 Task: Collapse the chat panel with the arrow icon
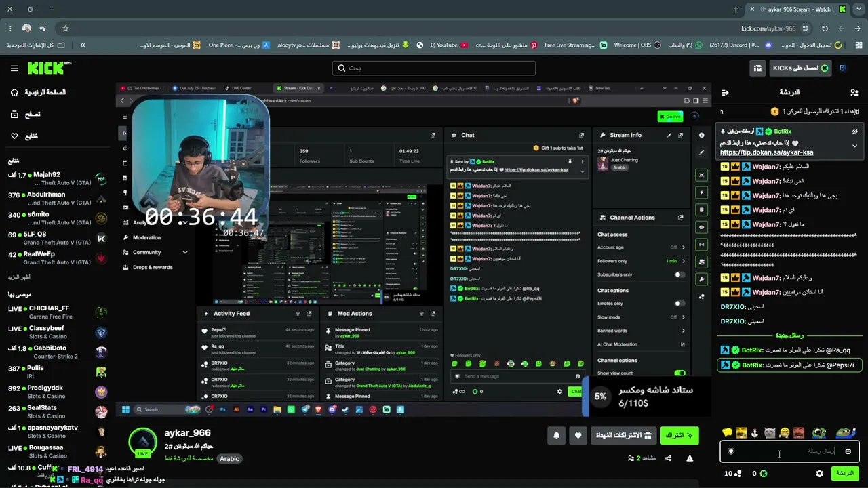724,92
